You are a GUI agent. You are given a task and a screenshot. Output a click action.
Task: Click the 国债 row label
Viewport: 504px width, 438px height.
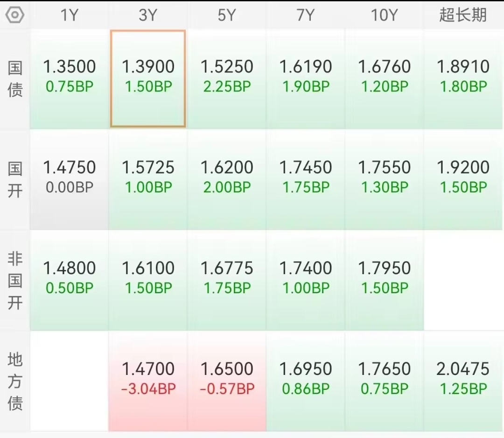pyautogui.click(x=15, y=79)
